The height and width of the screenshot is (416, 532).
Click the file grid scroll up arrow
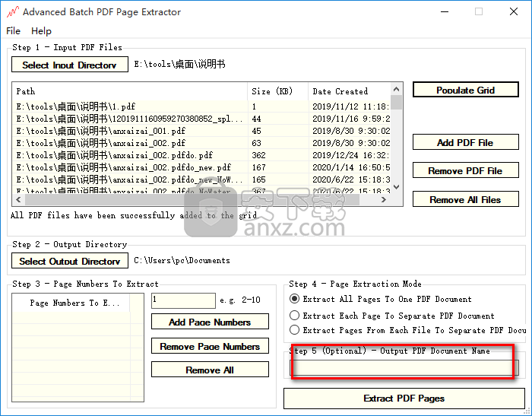click(x=396, y=89)
